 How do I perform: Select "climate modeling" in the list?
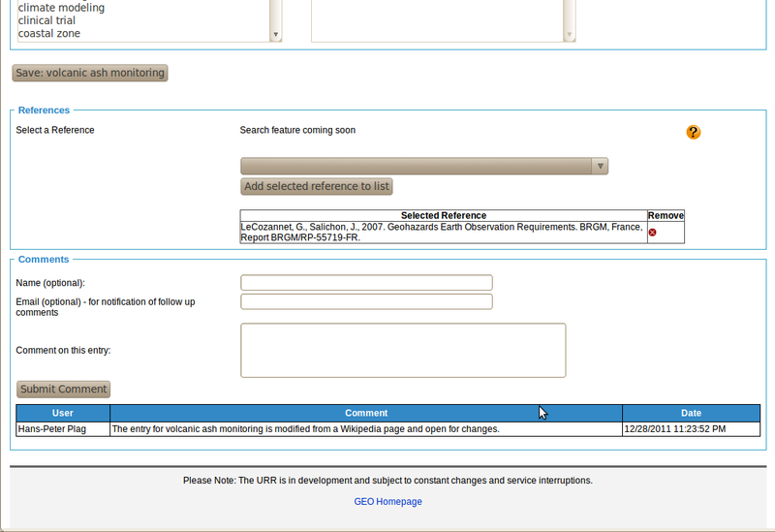point(61,8)
